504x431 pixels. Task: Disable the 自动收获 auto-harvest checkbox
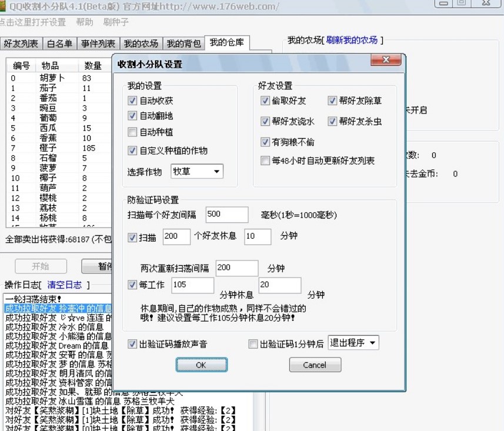pos(132,99)
